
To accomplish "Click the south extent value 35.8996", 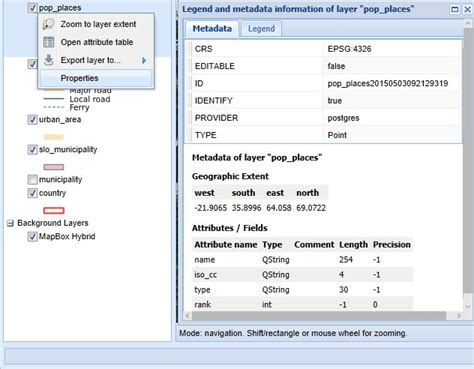I will tap(246, 208).
